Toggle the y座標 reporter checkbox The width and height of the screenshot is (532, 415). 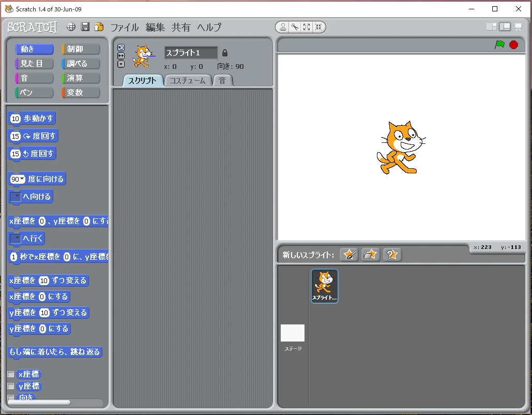click(x=11, y=386)
